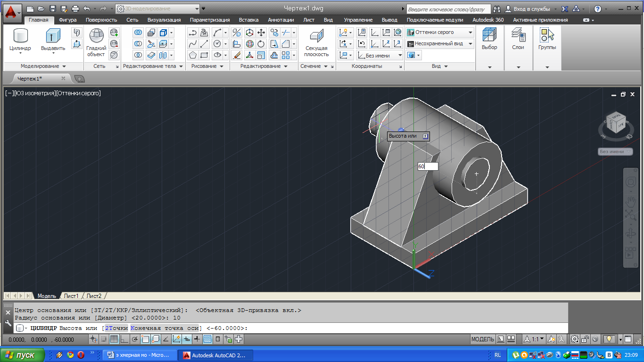Screen dimensions: 644x362
Task: Open the Аннотации ribbon tab
Action: (281, 20)
